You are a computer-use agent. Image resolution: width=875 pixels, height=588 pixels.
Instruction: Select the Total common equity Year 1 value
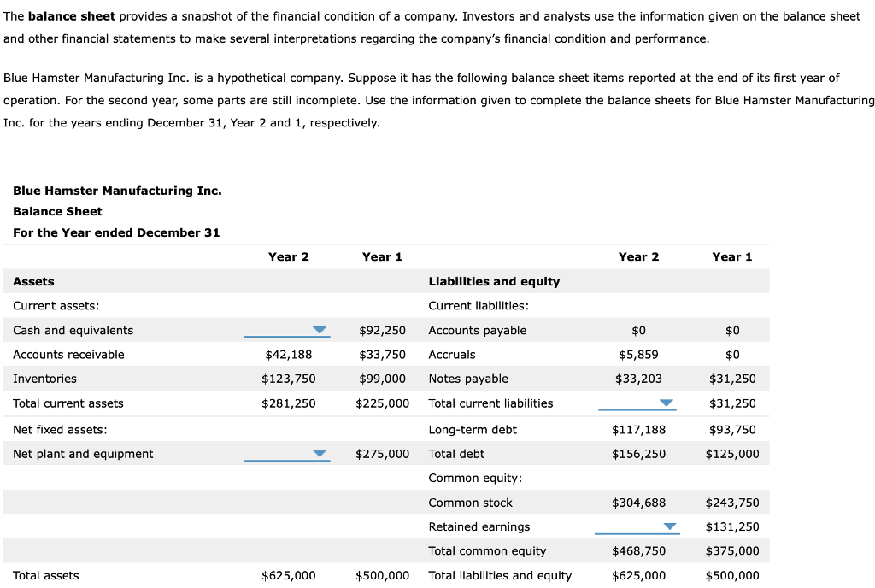point(731,550)
